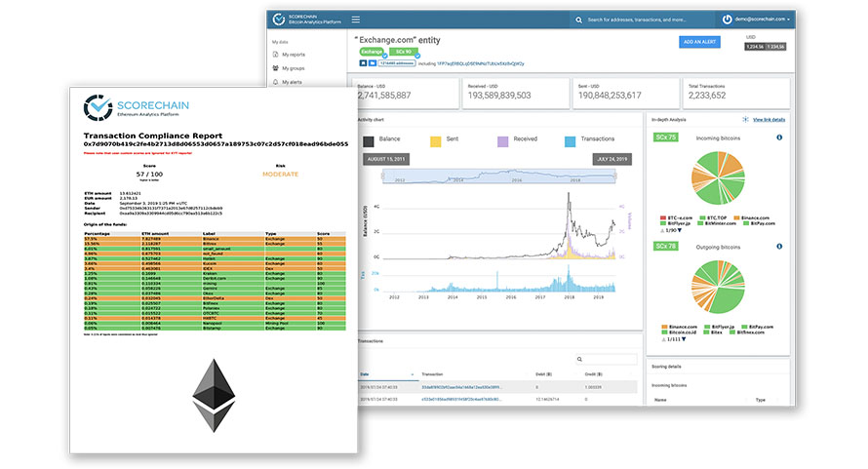This screenshot has width=868, height=469.
Task: Click the ADD AN ALERT button
Action: (x=699, y=41)
